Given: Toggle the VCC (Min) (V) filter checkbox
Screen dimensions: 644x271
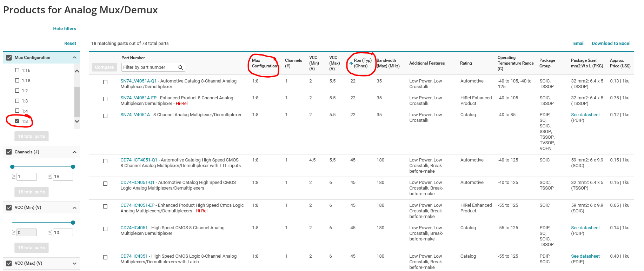Looking at the screenshot, I should pos(9,207).
